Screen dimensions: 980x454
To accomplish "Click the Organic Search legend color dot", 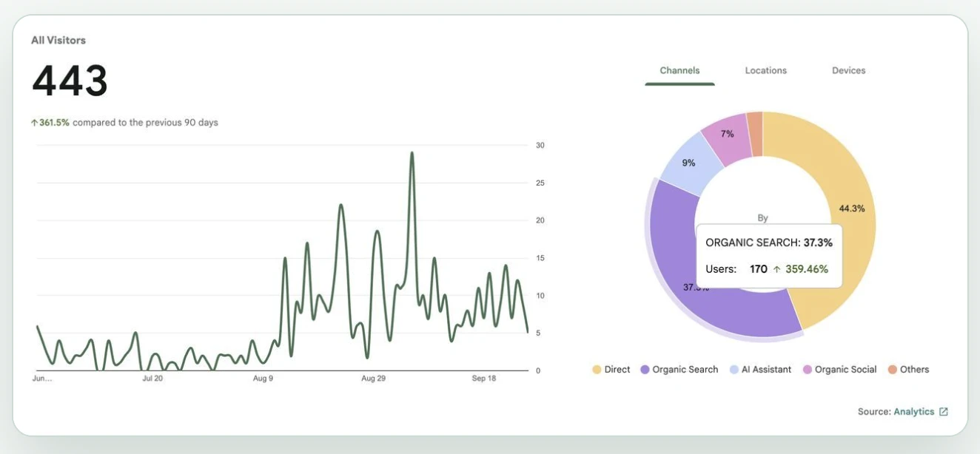I will tap(645, 370).
